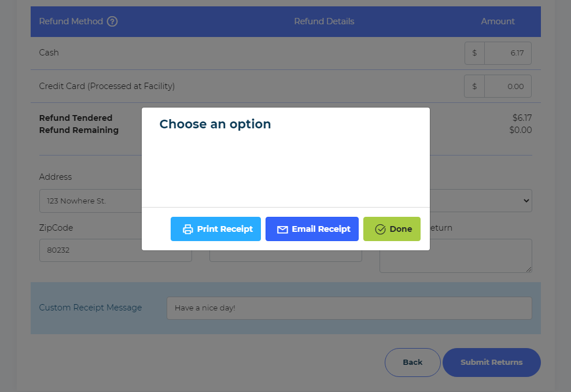Open the Refund Method help question icon
Screen dimensions: 571x392
[112, 21]
